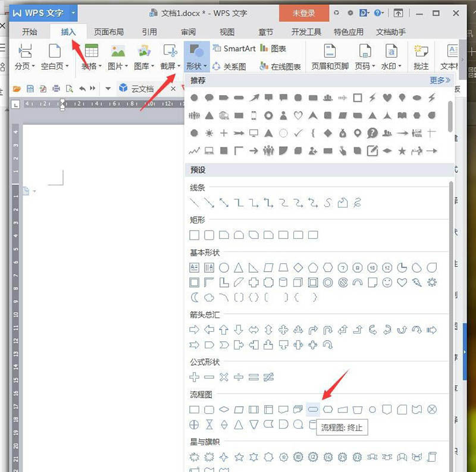Screen dimensions: 476x472
Task: Open 页眉和页脚 editing
Action: point(330,57)
